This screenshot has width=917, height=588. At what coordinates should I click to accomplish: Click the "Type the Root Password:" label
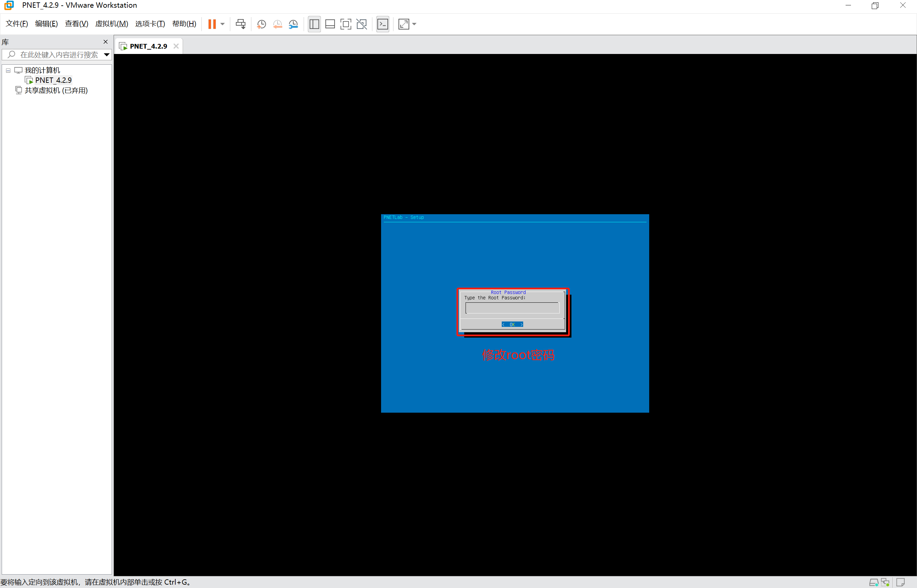[x=495, y=298]
